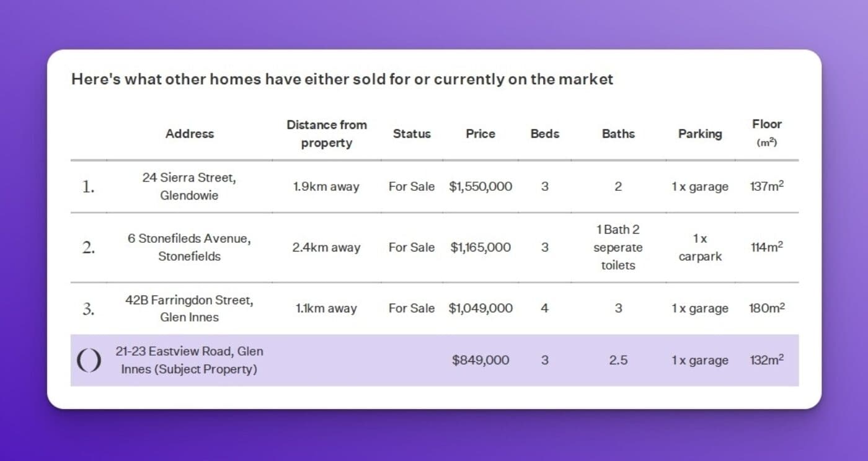Click row number 1 marker

pyautogui.click(x=88, y=187)
